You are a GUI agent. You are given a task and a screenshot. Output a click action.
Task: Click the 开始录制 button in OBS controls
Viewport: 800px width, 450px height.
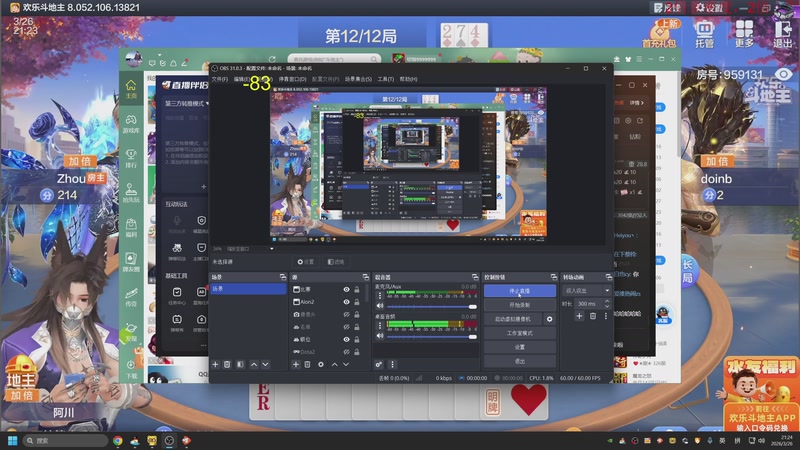coord(519,305)
